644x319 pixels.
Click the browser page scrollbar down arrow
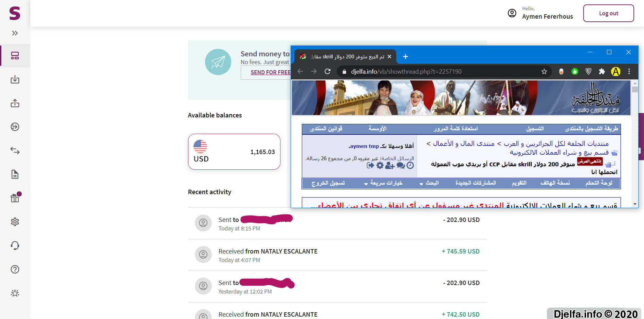pyautogui.click(x=635, y=204)
